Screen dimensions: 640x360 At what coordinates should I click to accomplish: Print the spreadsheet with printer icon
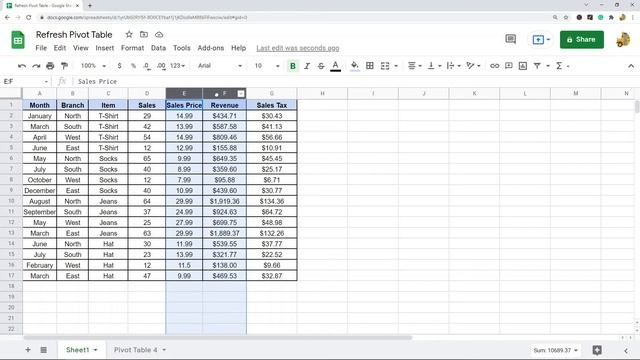(x=50, y=66)
